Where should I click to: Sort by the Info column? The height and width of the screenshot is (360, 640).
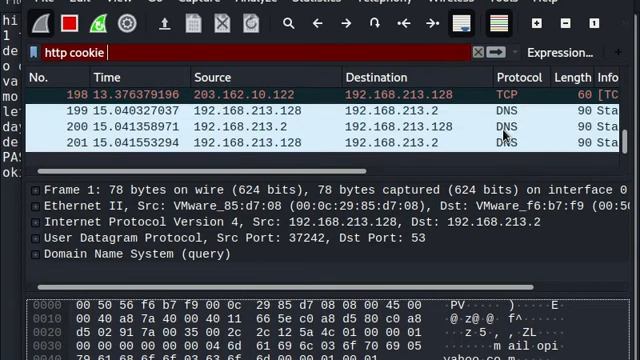(x=607, y=78)
